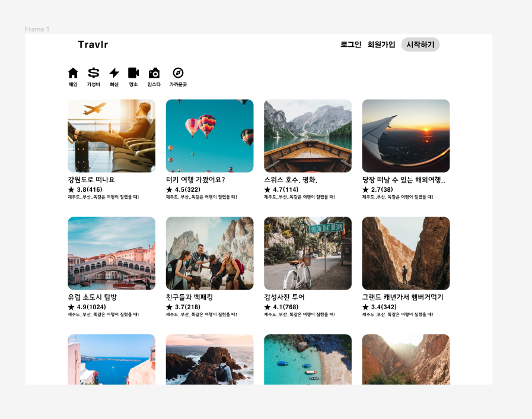The image size is (532, 419).
Task: Click the 시작하기 button
Action: pyautogui.click(x=420, y=45)
